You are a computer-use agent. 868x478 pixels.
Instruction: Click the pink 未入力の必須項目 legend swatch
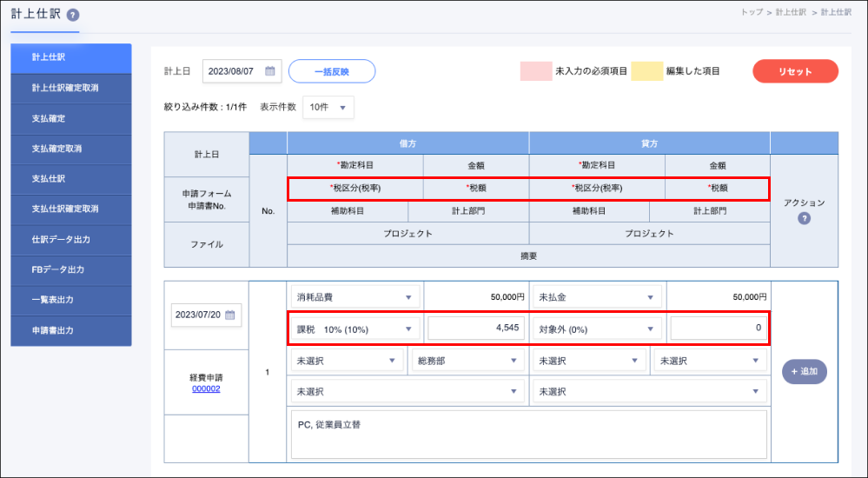point(536,71)
